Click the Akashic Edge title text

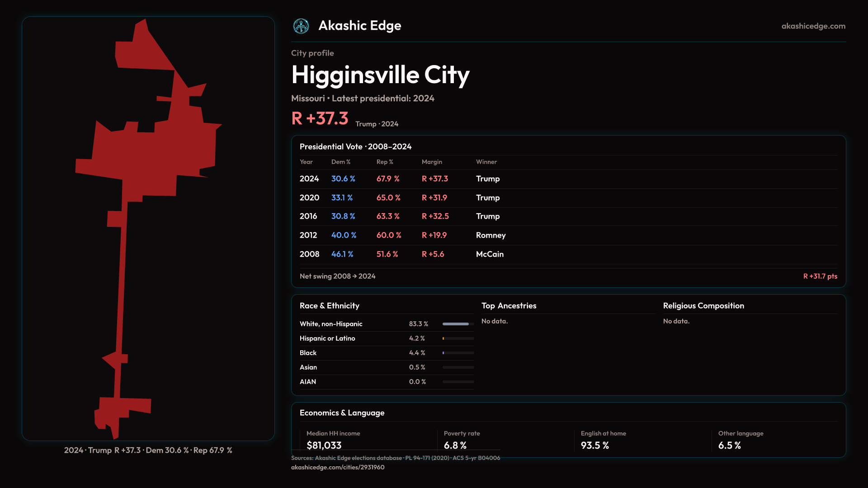[359, 26]
